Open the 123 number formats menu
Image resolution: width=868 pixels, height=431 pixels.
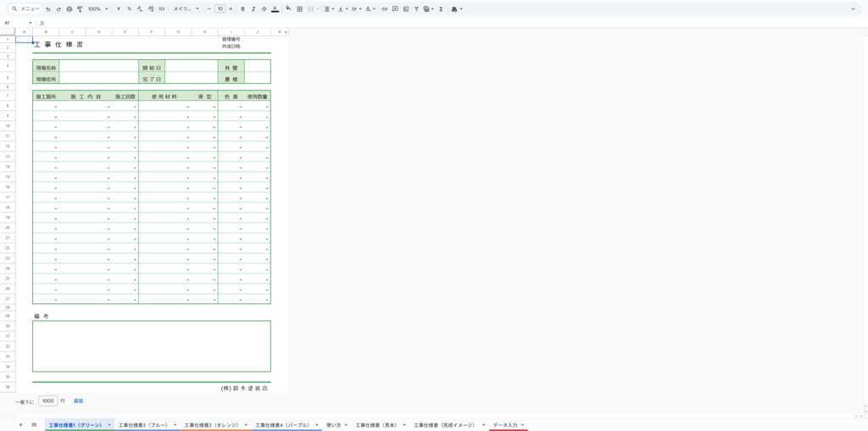click(x=161, y=8)
